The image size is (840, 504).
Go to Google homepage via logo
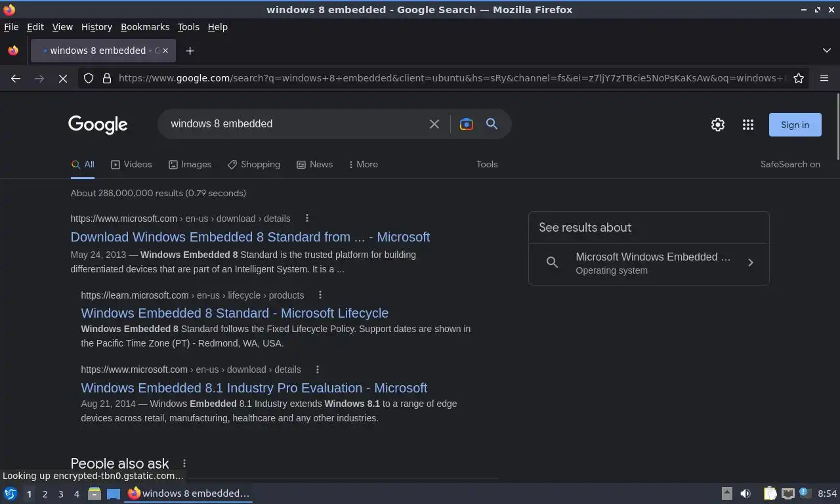[98, 125]
